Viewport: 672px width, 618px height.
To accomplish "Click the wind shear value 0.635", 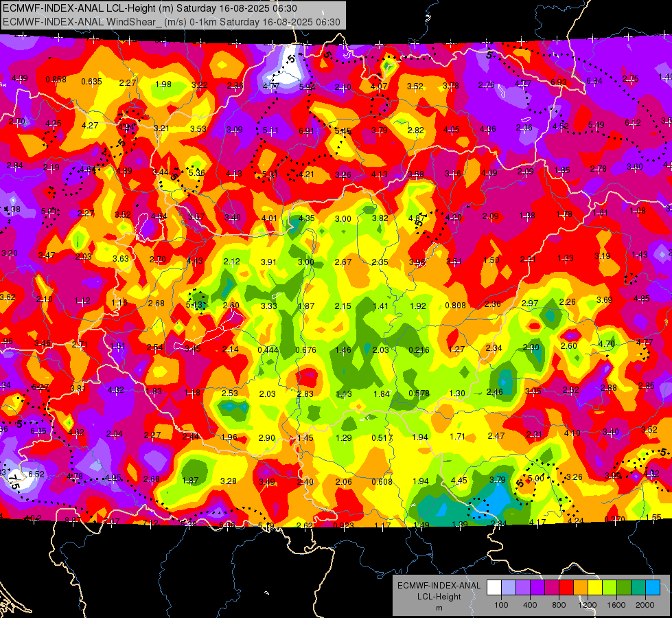I will [92, 82].
